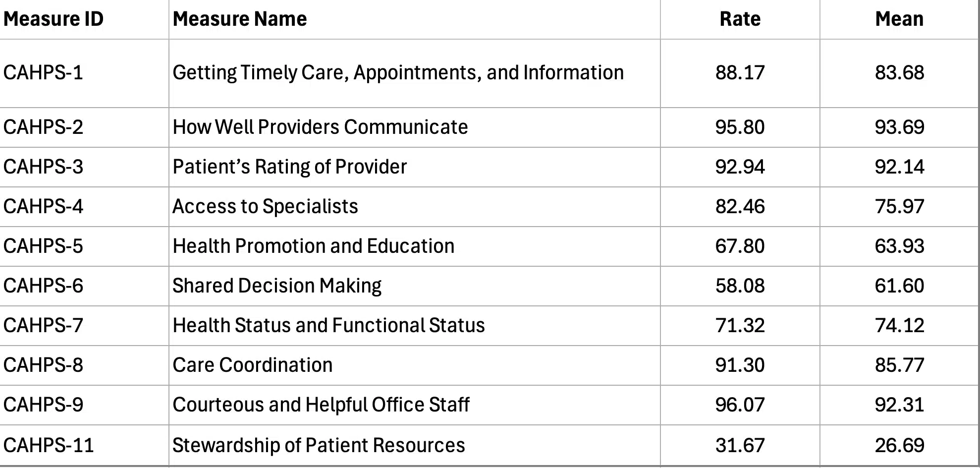
Task: Select the Measure Name header cell
Action: pos(414,19)
